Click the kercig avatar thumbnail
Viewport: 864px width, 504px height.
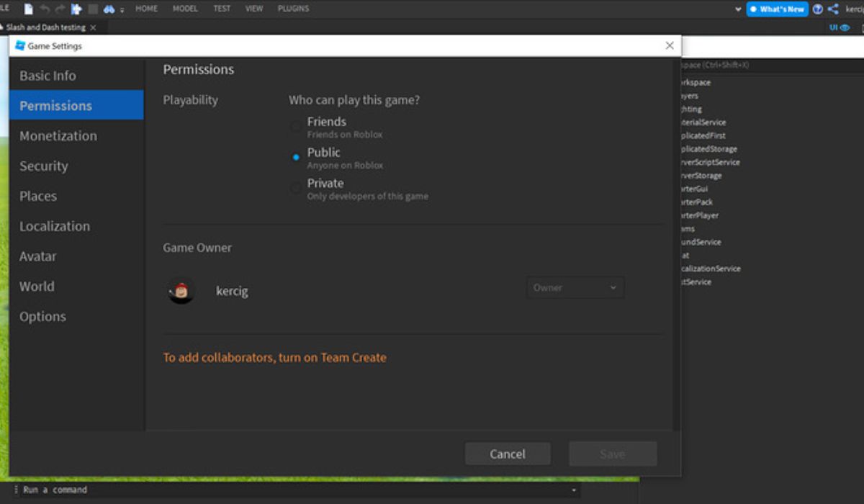tap(181, 291)
